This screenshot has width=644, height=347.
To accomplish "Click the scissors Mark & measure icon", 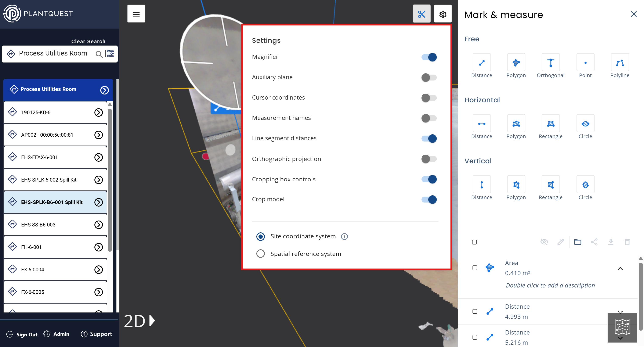I will [421, 14].
